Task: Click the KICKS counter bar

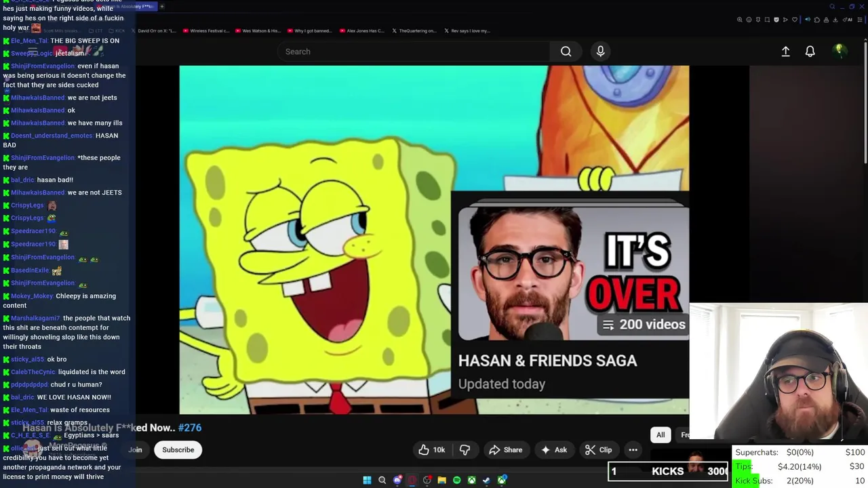Action: click(x=668, y=471)
